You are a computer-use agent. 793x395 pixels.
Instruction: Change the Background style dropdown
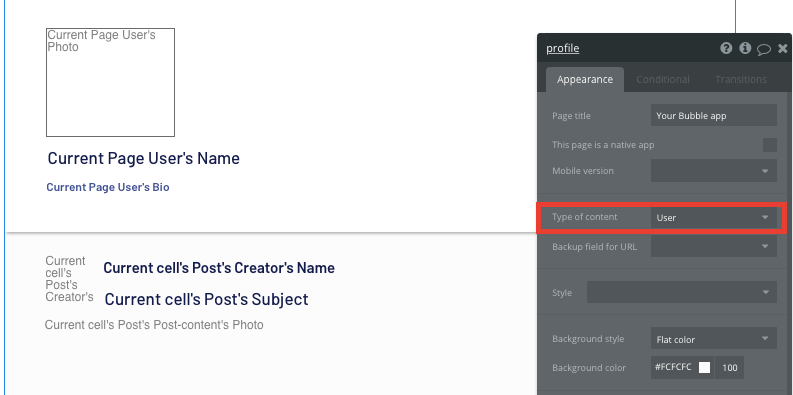714,339
